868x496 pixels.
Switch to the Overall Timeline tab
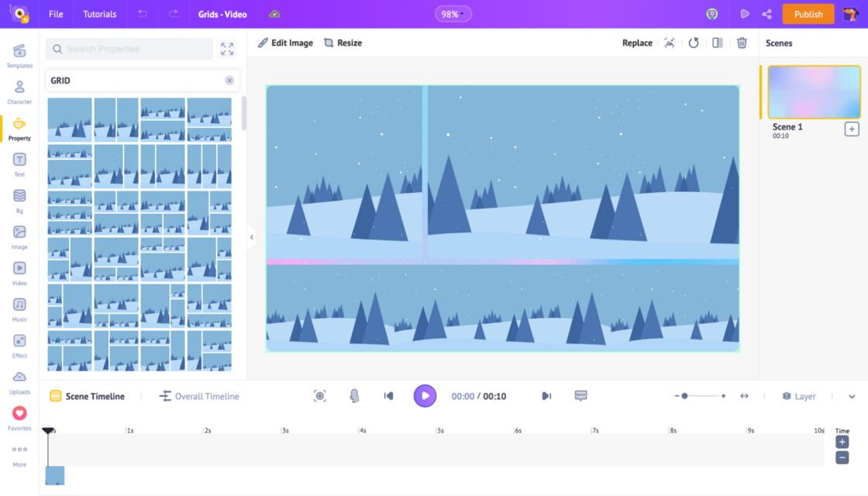click(x=198, y=395)
